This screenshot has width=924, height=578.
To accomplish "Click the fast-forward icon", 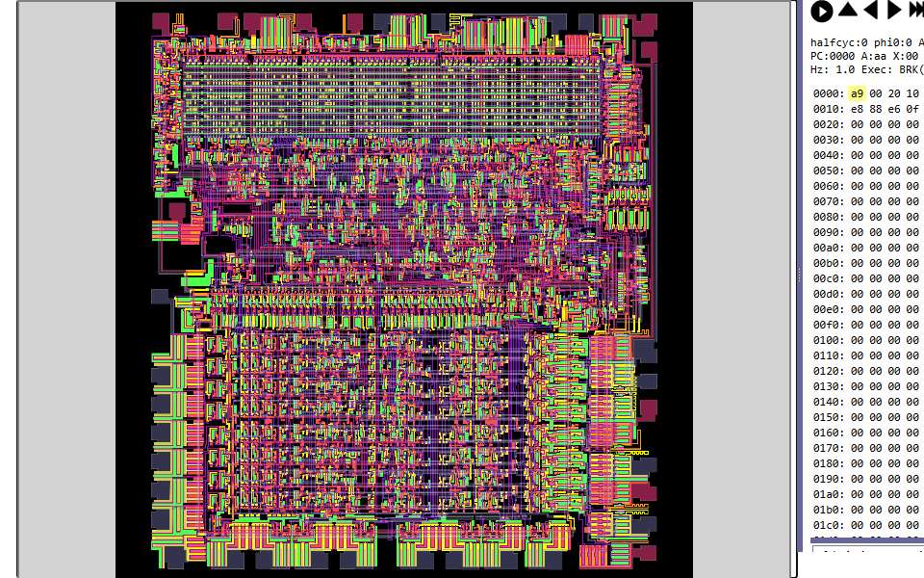I will [916, 10].
